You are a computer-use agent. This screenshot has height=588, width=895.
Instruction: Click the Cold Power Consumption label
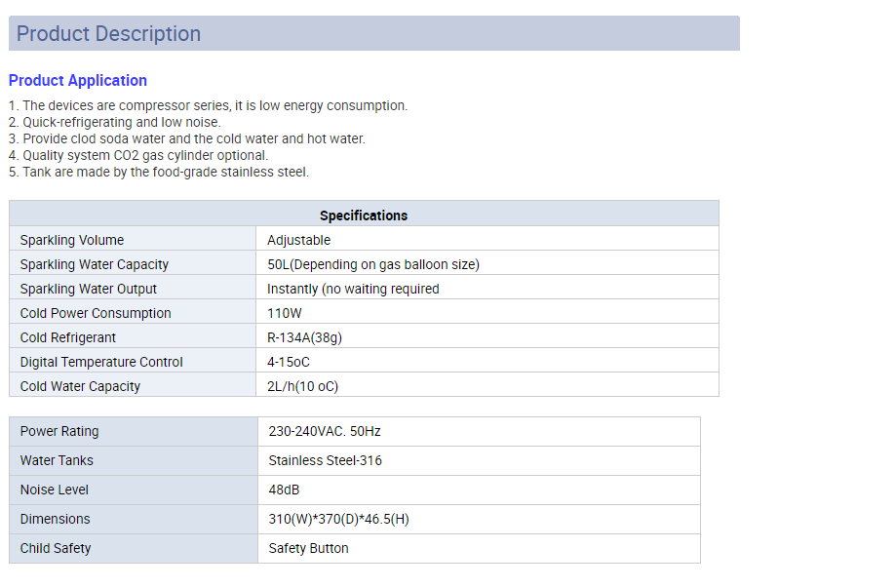pyautogui.click(x=96, y=313)
